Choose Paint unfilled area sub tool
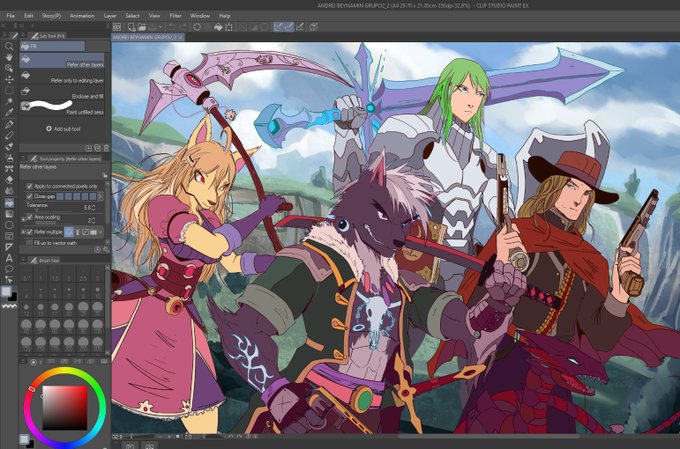 tap(62, 108)
